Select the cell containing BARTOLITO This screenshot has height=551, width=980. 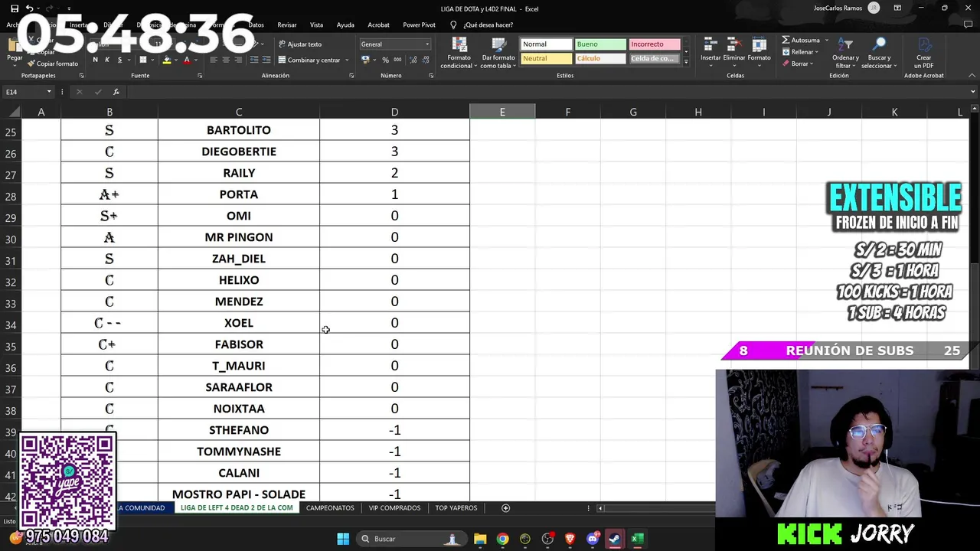click(239, 130)
